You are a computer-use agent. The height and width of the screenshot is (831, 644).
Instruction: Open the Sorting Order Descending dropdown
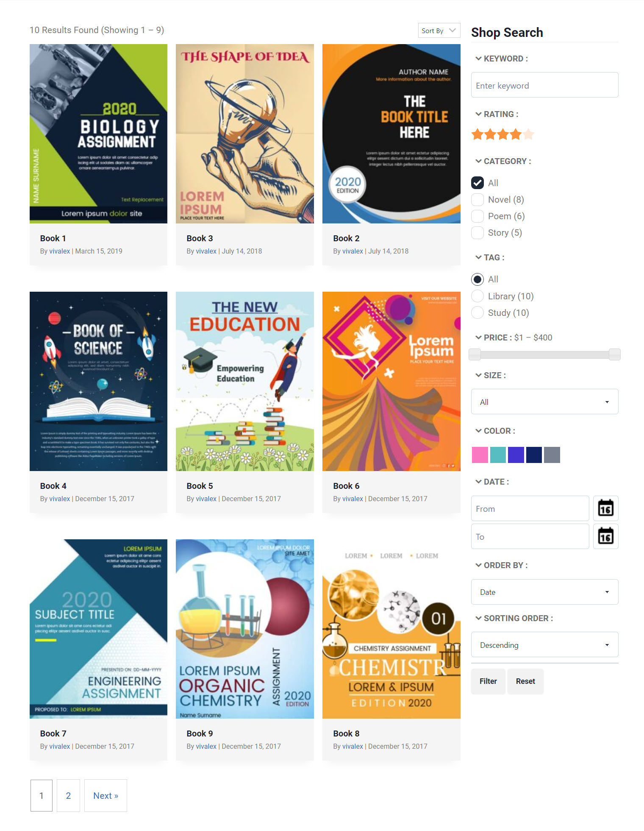click(544, 644)
